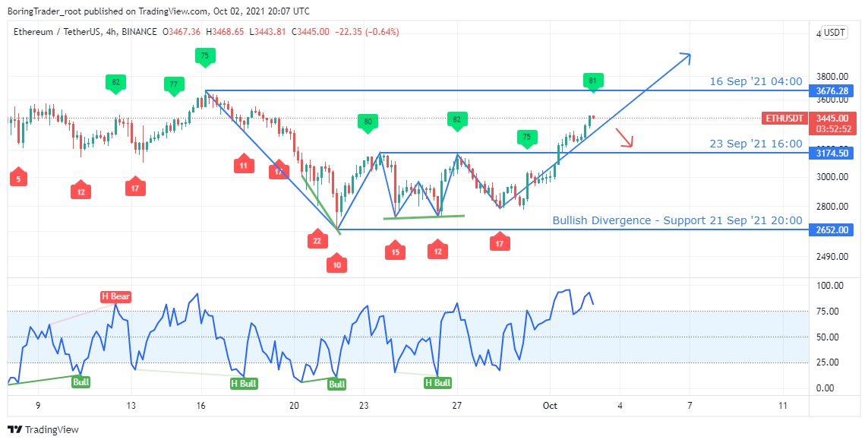Click the "16 Sep '21 04:00" line annotation

point(756,81)
